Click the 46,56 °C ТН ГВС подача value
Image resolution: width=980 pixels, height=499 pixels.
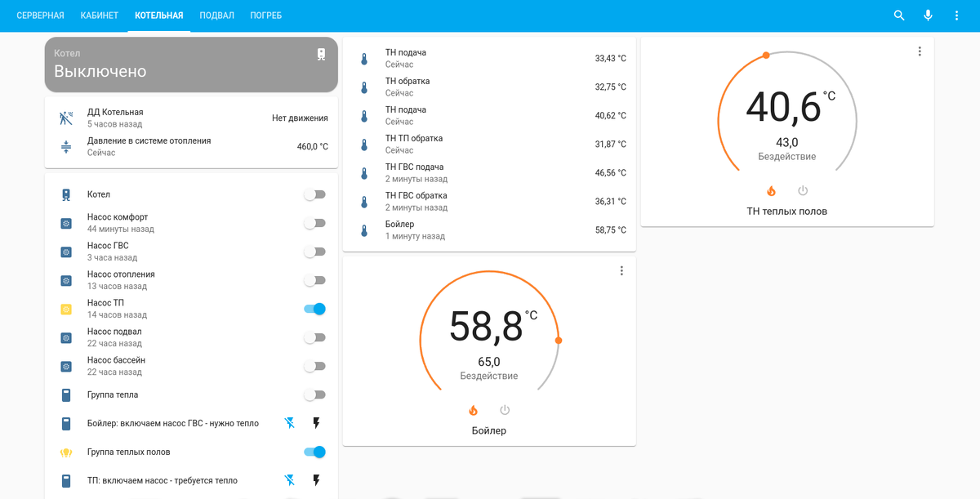(611, 173)
